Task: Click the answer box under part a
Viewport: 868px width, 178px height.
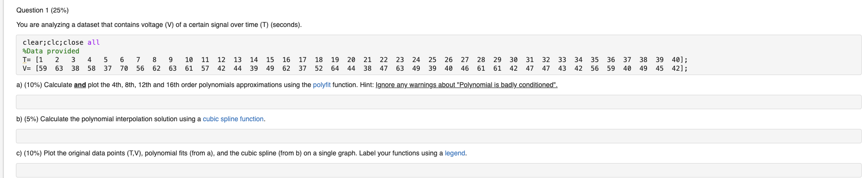Action: (x=439, y=102)
